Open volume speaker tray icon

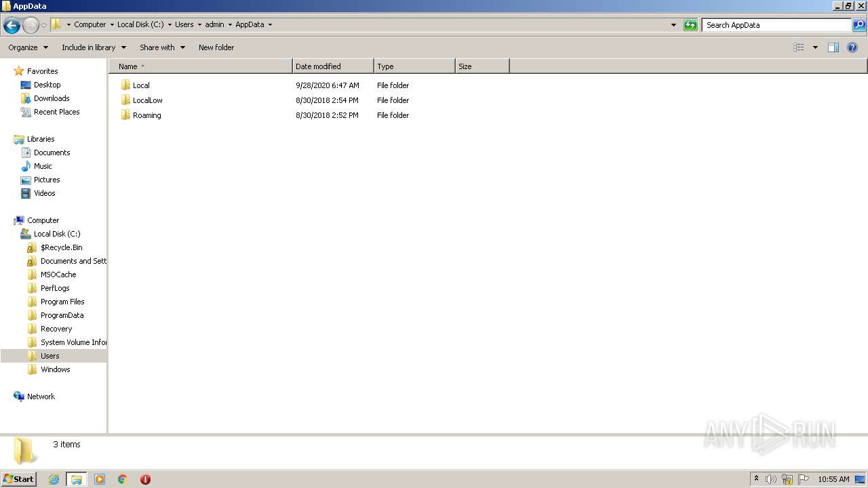(x=771, y=479)
